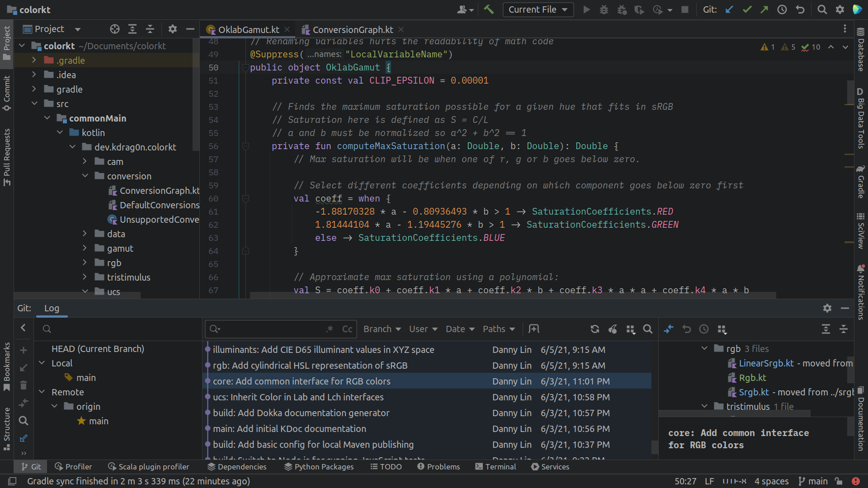The height and width of the screenshot is (488, 868).
Task: Click the Git push arrow icon
Action: point(764,9)
